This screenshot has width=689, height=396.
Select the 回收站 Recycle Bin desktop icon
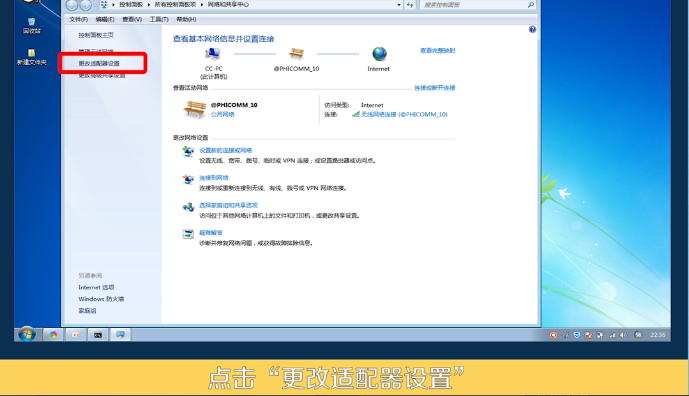pyautogui.click(x=32, y=25)
